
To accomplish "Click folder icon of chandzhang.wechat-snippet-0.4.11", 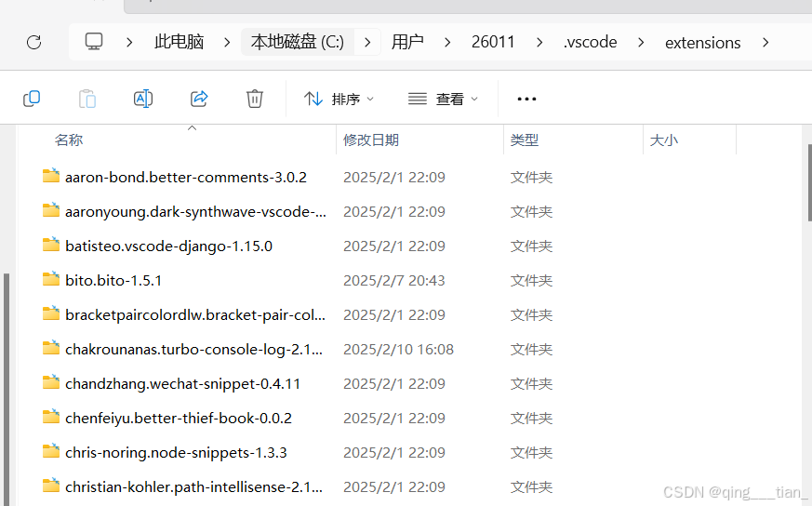I will pos(51,382).
